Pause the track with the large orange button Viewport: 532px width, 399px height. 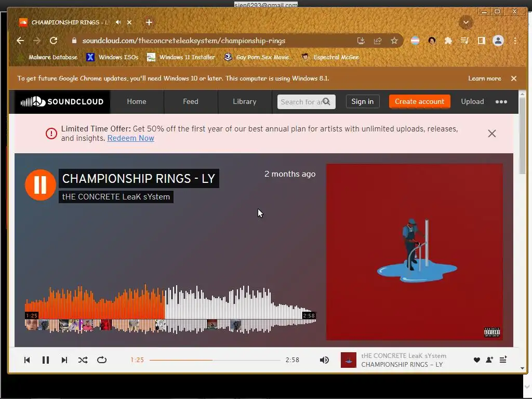pos(41,185)
